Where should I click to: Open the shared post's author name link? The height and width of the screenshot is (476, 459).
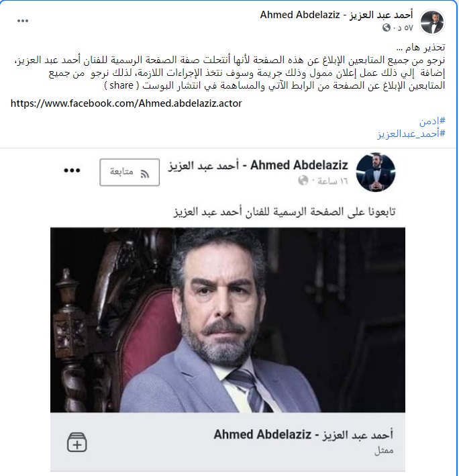tap(258, 165)
